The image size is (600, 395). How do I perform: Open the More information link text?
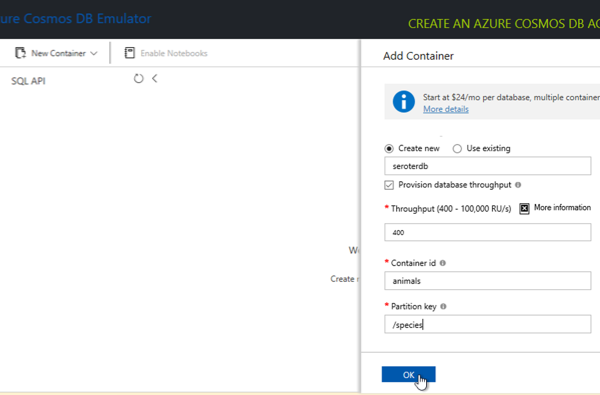562,207
